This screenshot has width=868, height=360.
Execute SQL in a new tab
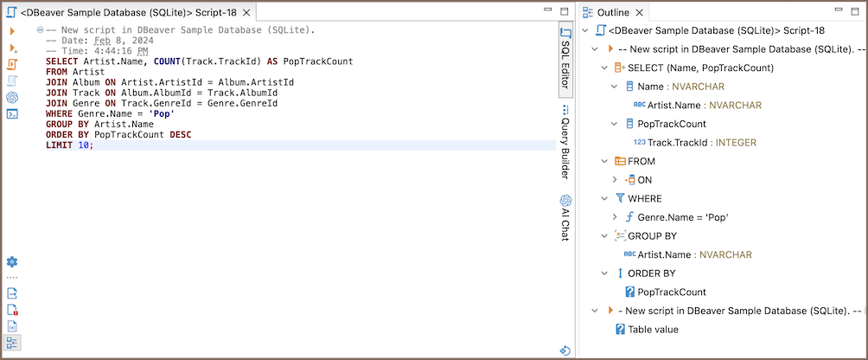[x=12, y=48]
